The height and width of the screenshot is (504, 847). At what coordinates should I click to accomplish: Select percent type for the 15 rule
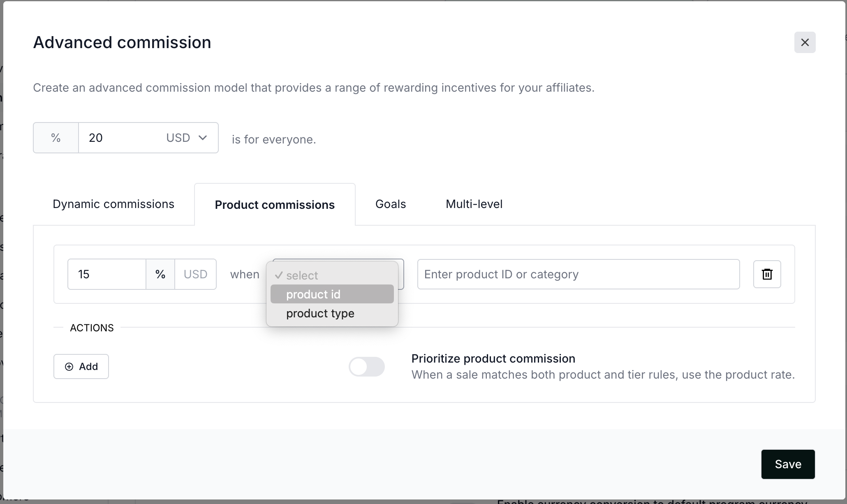[160, 274]
